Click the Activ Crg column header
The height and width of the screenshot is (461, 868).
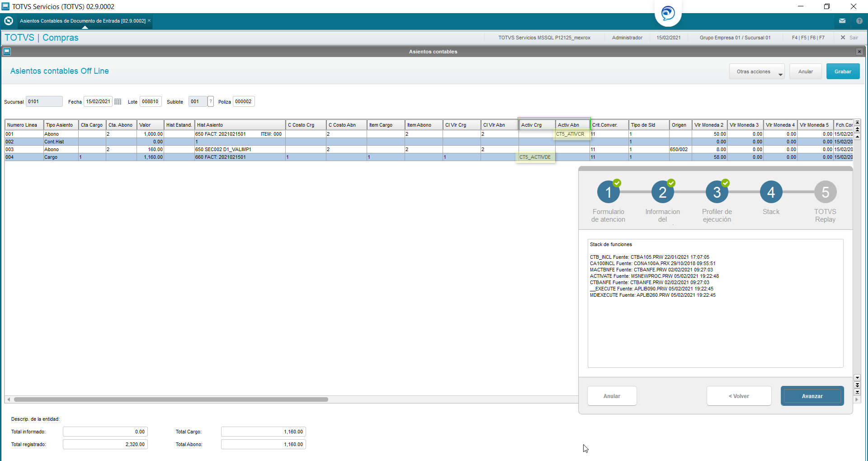click(x=537, y=125)
